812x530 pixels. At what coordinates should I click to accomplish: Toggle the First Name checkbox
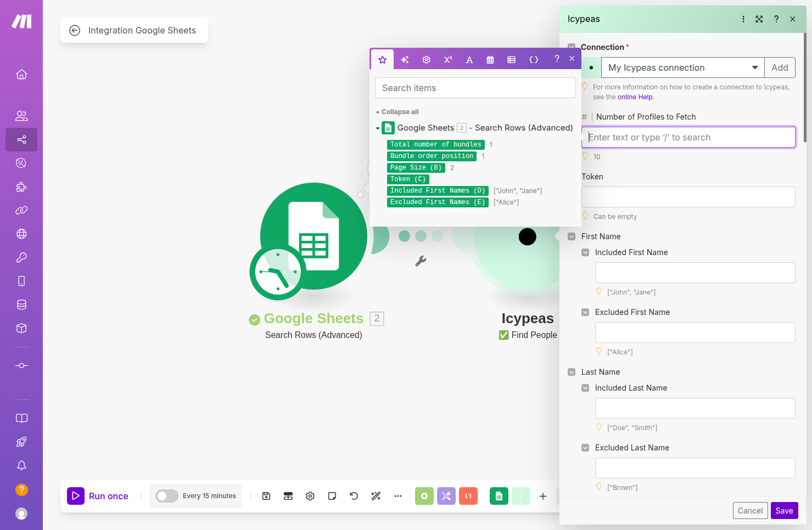pos(572,236)
